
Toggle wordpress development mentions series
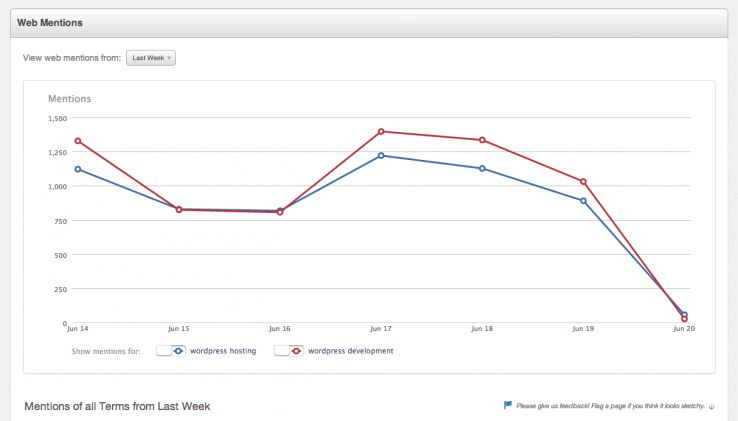pyautogui.click(x=289, y=351)
